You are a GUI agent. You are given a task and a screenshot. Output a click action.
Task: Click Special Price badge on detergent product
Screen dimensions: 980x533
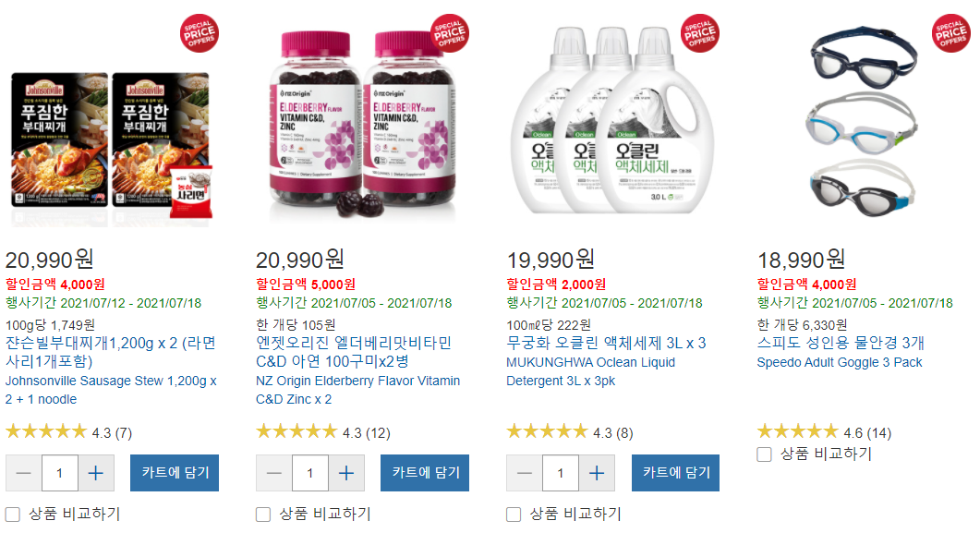point(700,33)
